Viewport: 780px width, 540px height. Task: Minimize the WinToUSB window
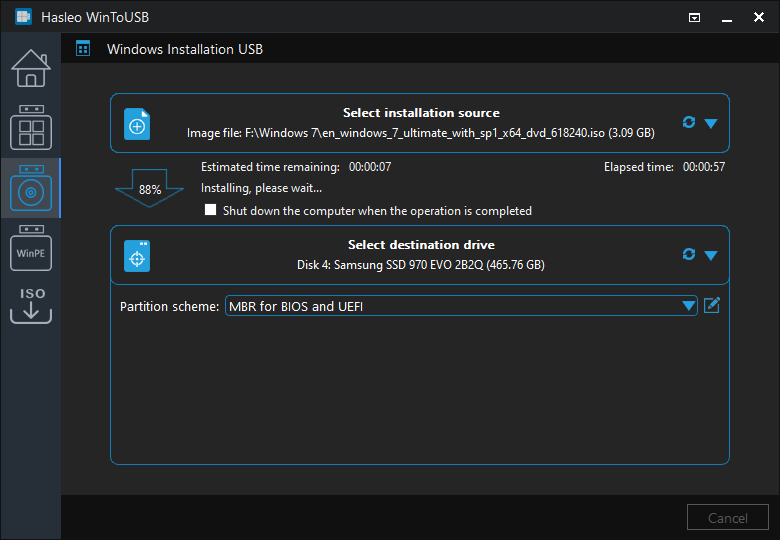(x=727, y=18)
